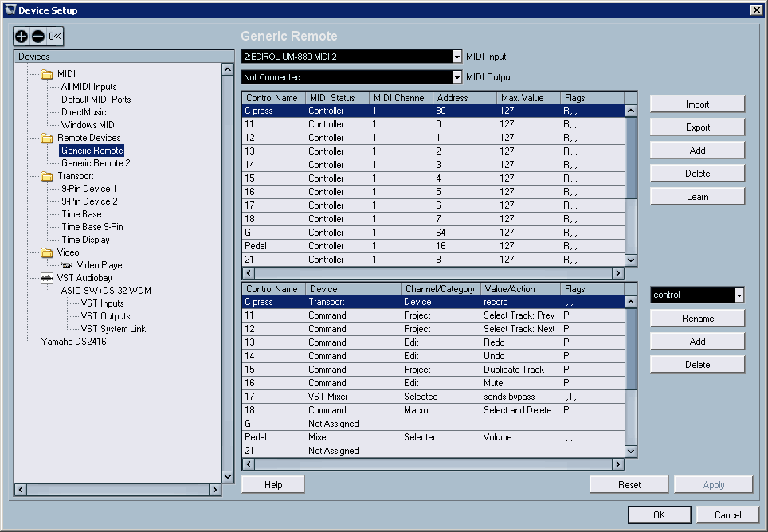Open the MIDI Output dropdown
The width and height of the screenshot is (768, 532).
click(x=456, y=77)
